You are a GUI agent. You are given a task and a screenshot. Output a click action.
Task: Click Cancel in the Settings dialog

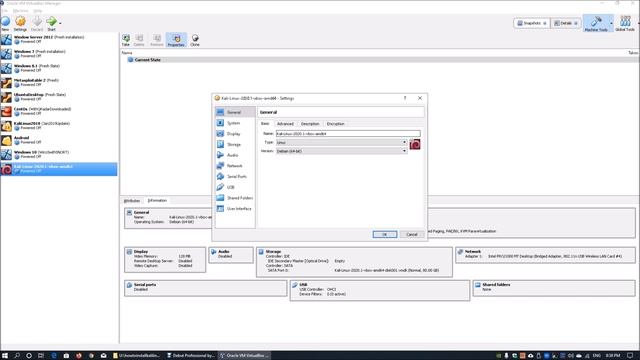(412, 235)
